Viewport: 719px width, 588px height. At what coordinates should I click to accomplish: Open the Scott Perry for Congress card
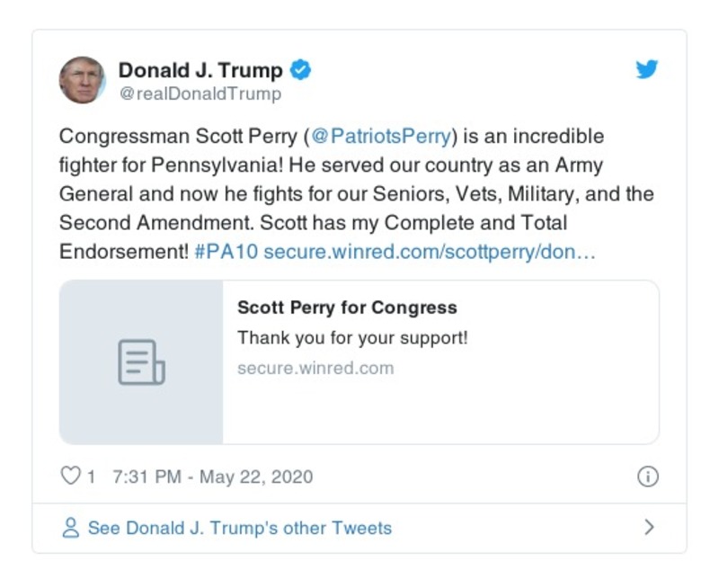tap(359, 361)
